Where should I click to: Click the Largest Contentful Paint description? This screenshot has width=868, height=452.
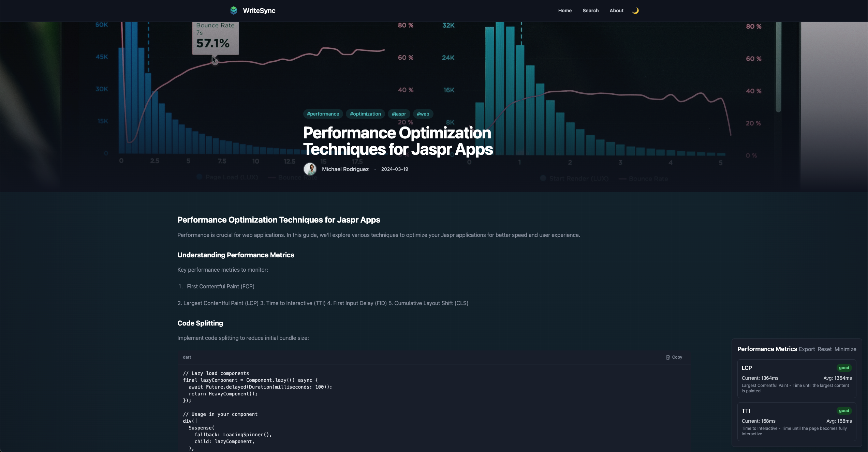click(795, 388)
